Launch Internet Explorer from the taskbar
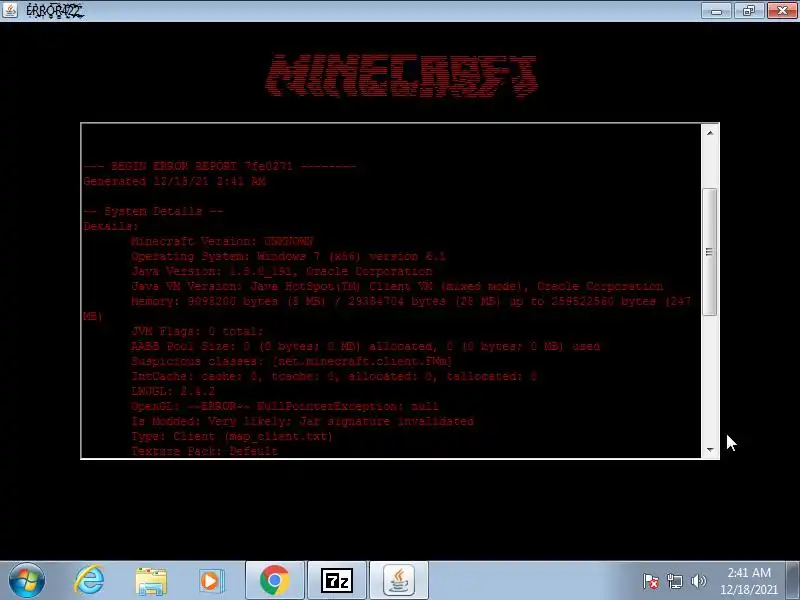This screenshot has height=600, width=800. [89, 581]
